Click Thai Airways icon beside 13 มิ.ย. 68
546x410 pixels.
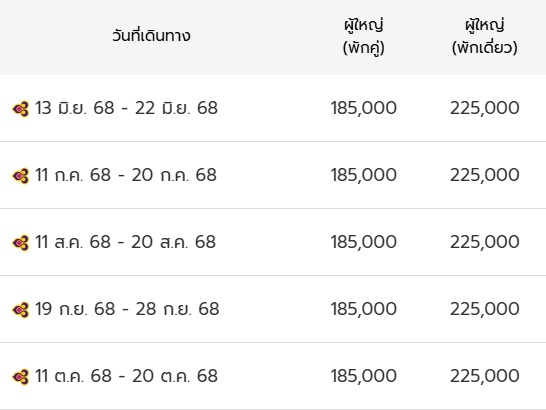coord(21,109)
